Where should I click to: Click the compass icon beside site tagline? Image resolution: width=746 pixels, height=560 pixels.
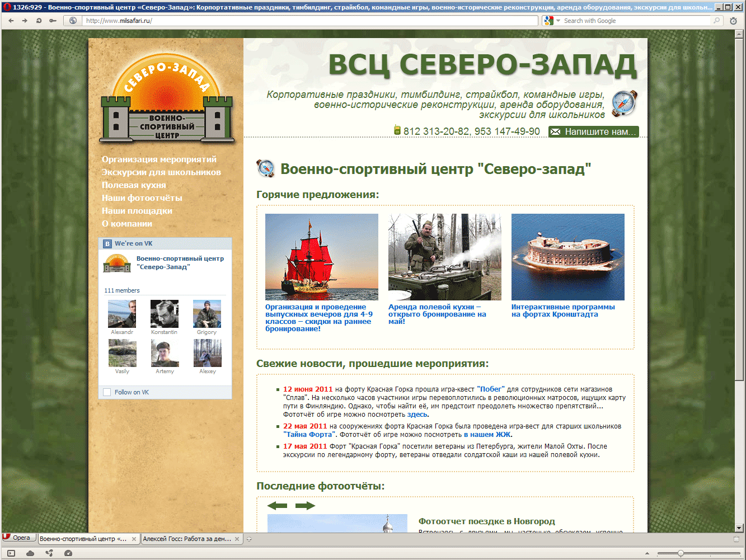coord(624,103)
